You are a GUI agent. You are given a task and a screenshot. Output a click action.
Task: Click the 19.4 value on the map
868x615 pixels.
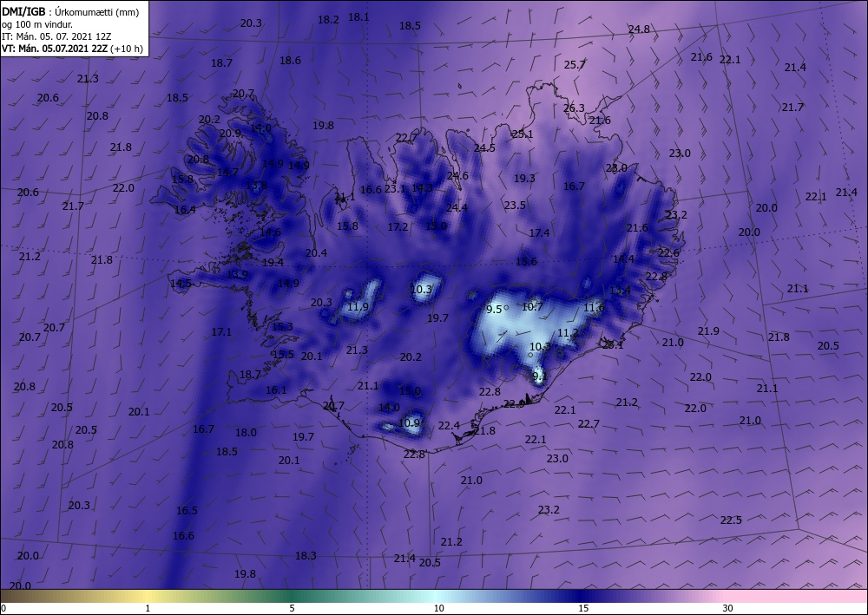pos(273,263)
